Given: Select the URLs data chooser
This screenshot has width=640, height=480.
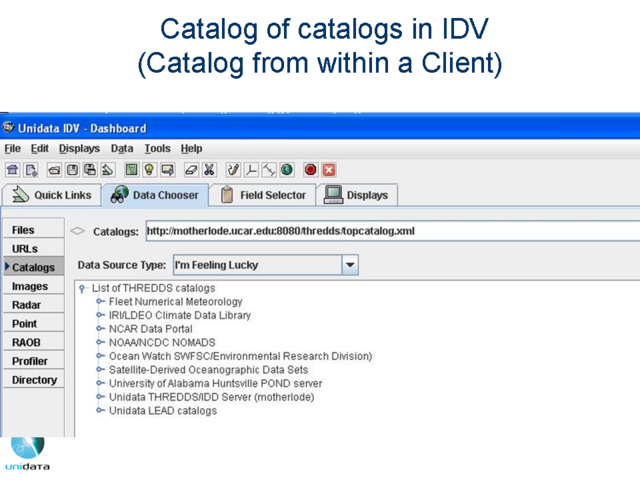Looking at the screenshot, I should [x=25, y=249].
